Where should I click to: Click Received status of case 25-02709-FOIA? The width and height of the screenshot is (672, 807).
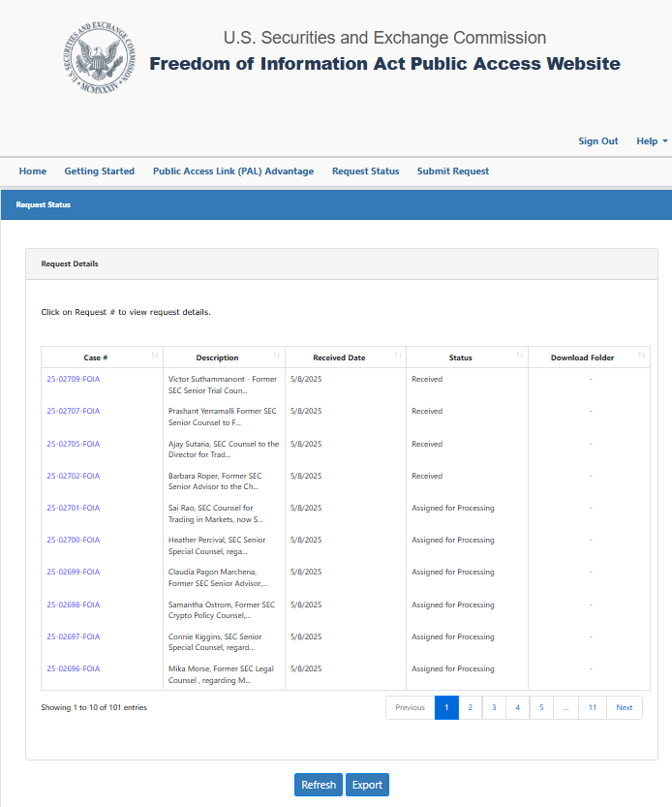pyautogui.click(x=427, y=379)
